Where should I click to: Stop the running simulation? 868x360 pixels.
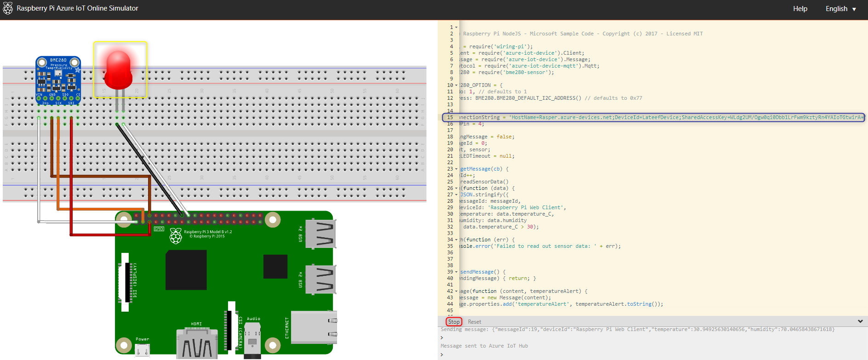[x=454, y=322]
